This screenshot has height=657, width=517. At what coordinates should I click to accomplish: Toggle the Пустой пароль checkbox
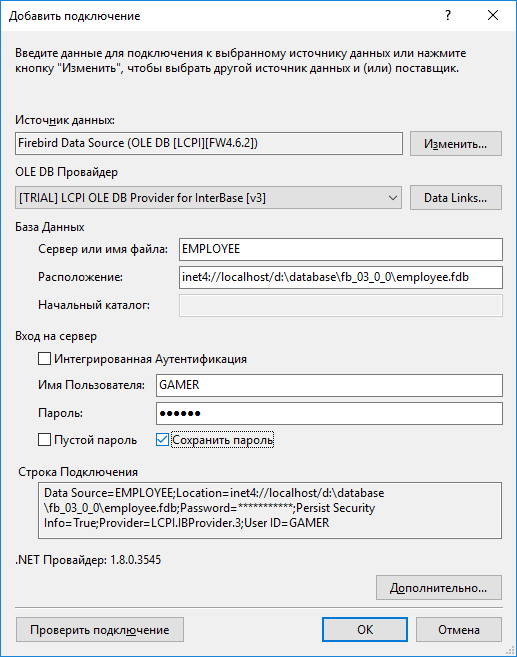pyautogui.click(x=44, y=440)
